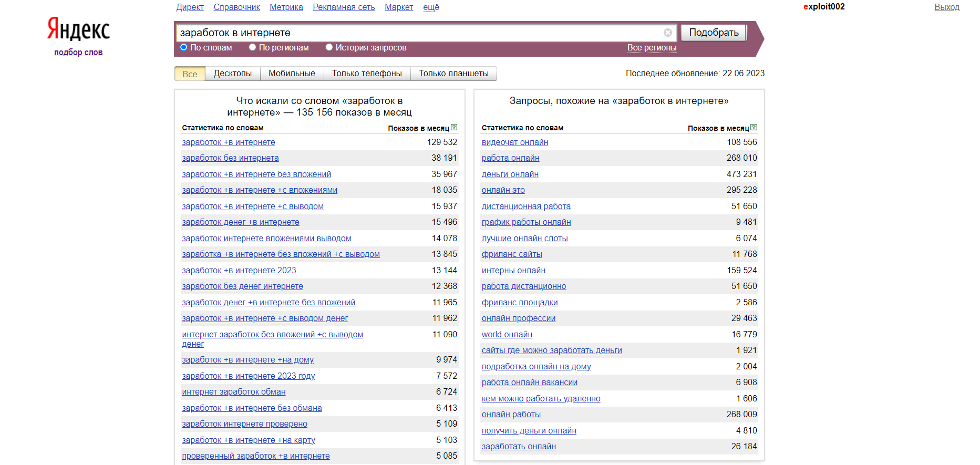Open the 'ещё' services dropdown

click(x=431, y=7)
